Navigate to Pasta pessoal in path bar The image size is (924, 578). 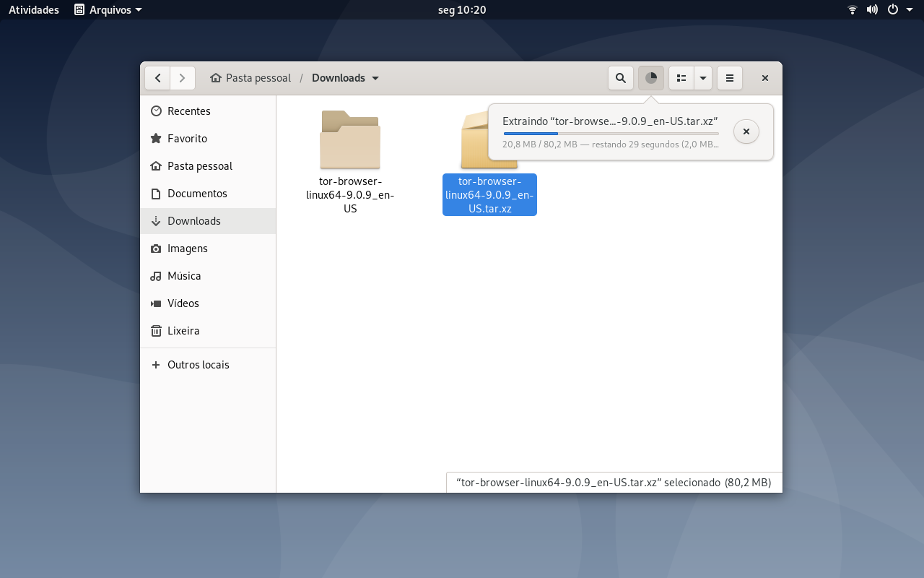250,78
